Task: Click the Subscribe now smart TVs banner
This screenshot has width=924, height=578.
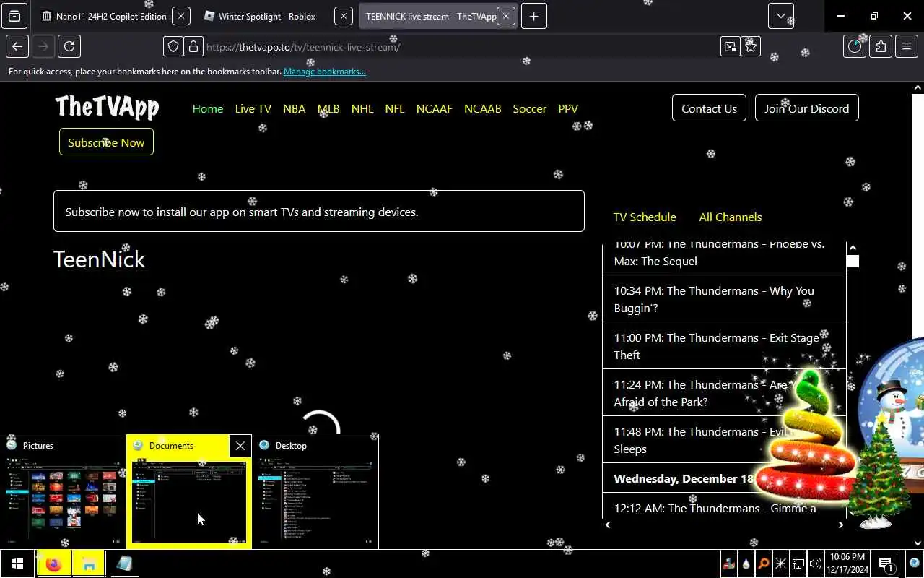Action: pos(319,211)
